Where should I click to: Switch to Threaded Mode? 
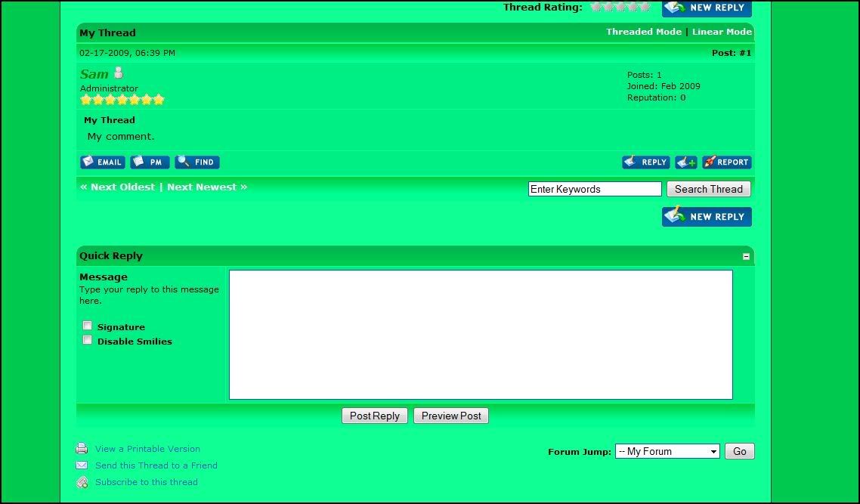tap(643, 32)
